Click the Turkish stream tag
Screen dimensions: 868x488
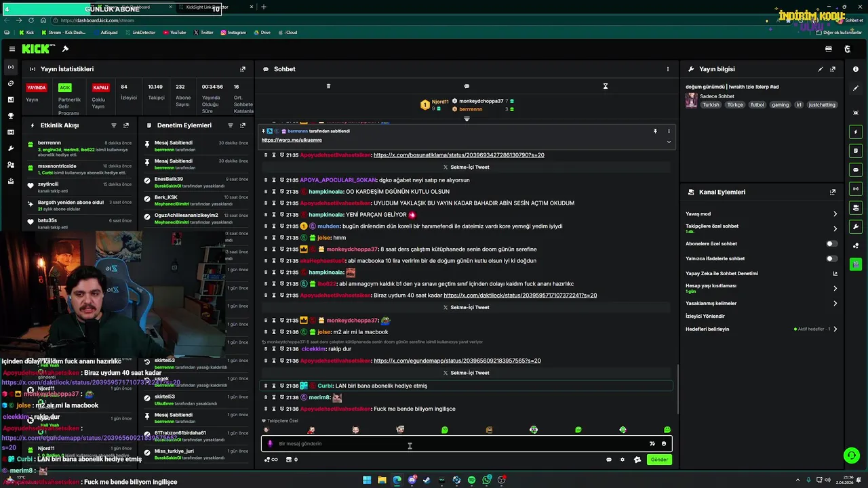pos(711,105)
